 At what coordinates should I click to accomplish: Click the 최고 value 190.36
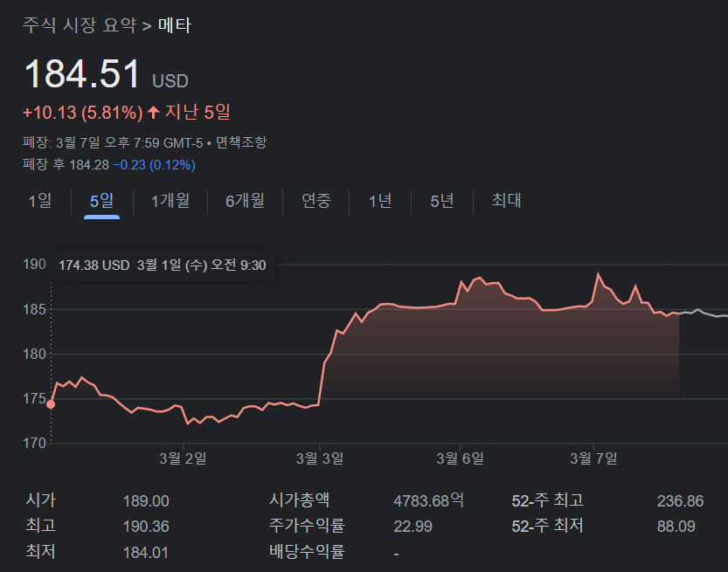pyautogui.click(x=146, y=527)
